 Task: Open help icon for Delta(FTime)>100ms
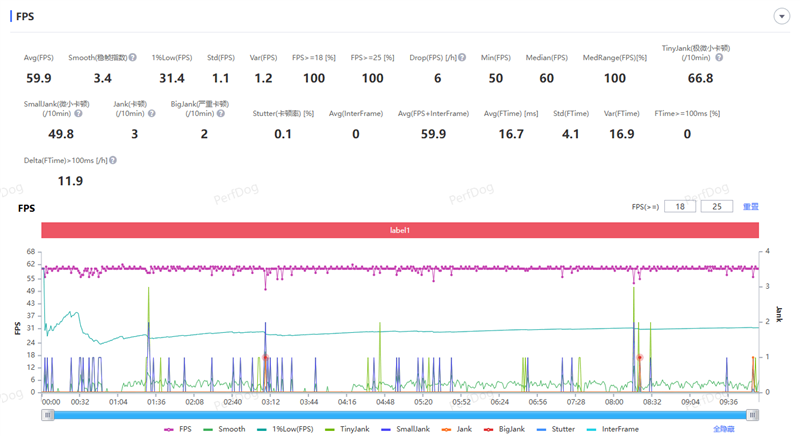113,160
